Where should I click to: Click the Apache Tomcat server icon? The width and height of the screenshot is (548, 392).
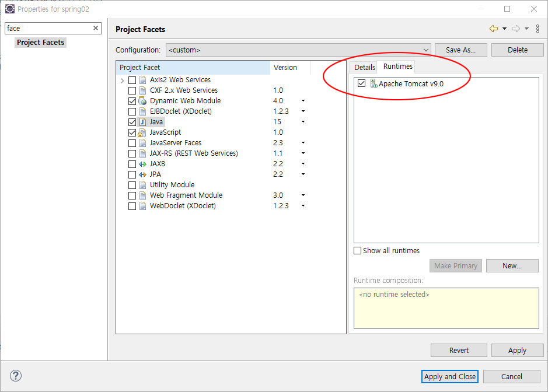tap(374, 83)
